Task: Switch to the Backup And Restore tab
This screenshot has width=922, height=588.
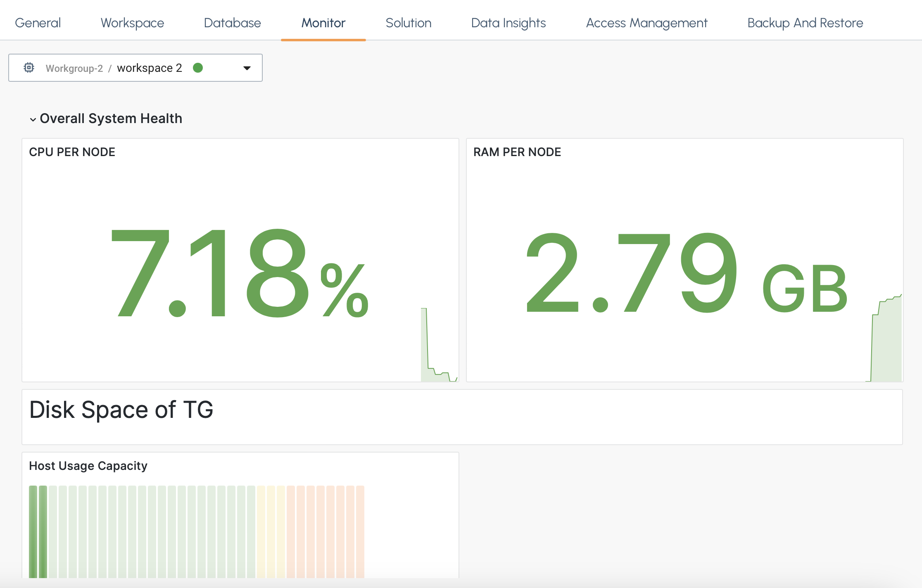Action: (805, 23)
